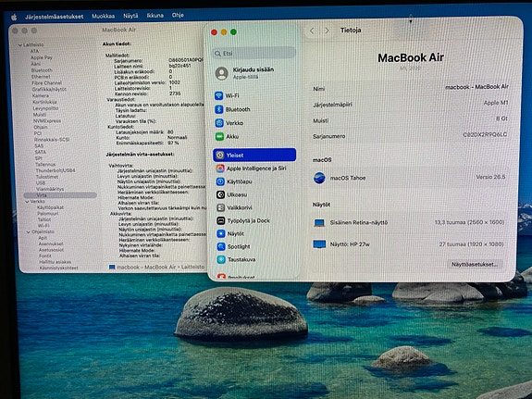Viewport: 532px width, 399px height.
Task: Collapse the Verkko tree section
Action: click(27, 202)
